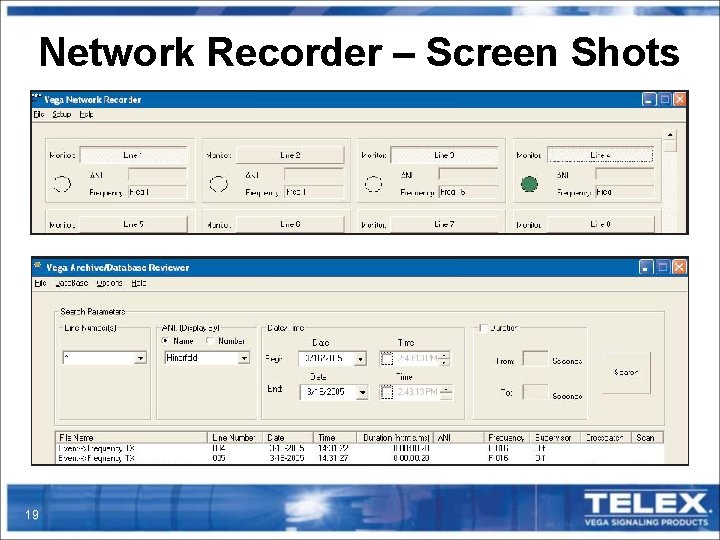Sort by ANI column header
720x540 pixels.
(x=459, y=438)
